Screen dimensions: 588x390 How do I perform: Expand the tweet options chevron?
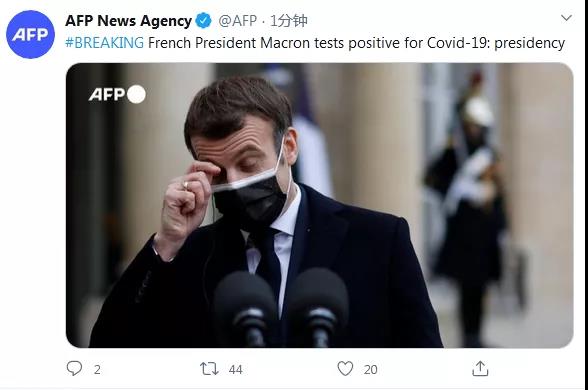pyautogui.click(x=566, y=18)
